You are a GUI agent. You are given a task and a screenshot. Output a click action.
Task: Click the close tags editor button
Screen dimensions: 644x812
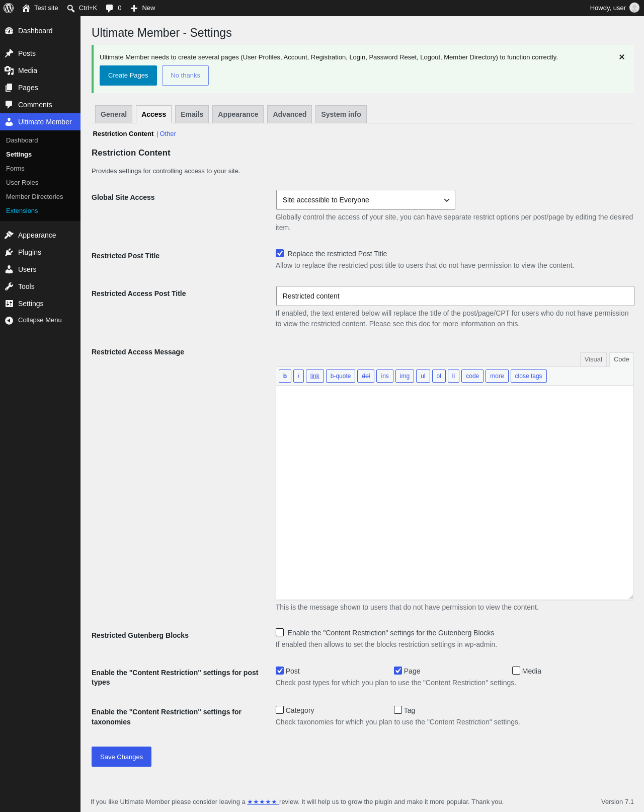coord(528,376)
